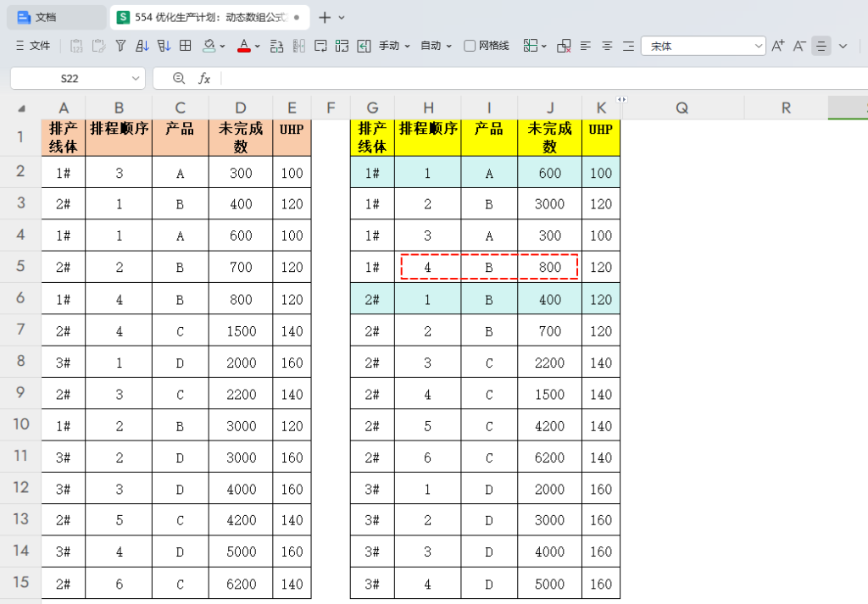Click the paste-as-values clipboard icon

pyautogui.click(x=76, y=46)
